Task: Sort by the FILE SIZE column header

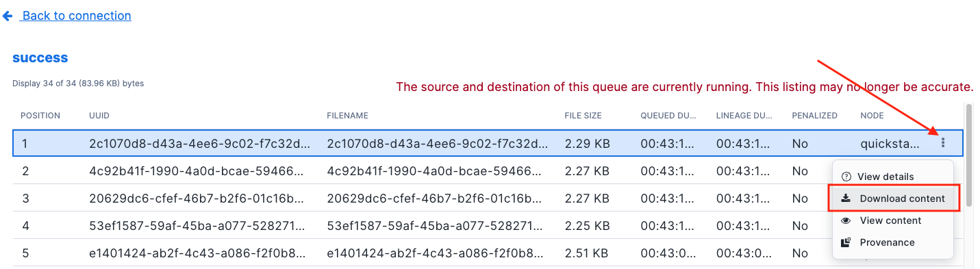Action: (x=583, y=116)
